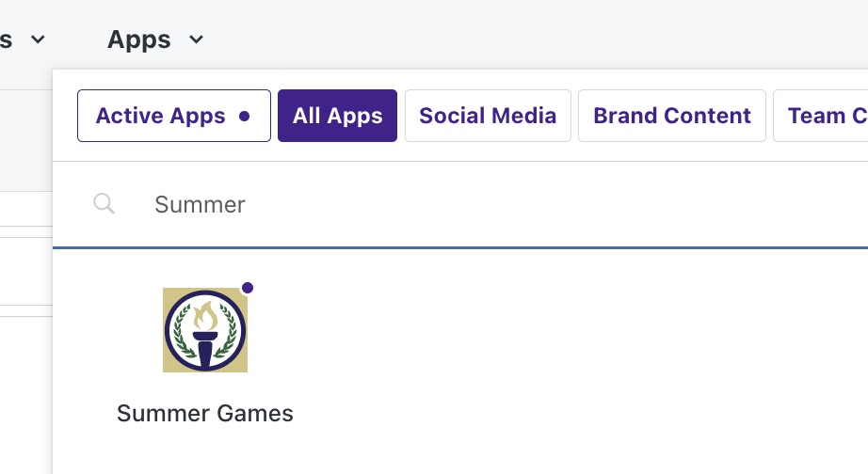Click the laurel wreath emblem thumbnail

(205, 330)
